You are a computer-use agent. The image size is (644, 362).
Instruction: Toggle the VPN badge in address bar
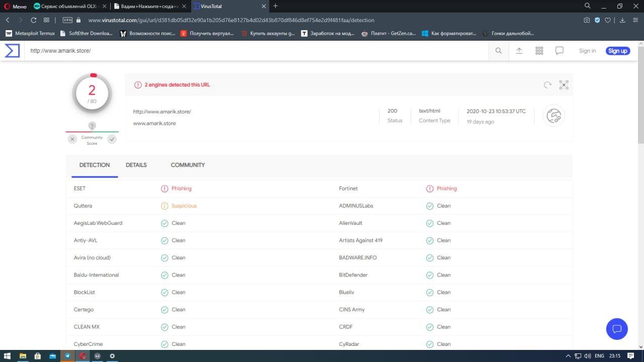pos(67,20)
